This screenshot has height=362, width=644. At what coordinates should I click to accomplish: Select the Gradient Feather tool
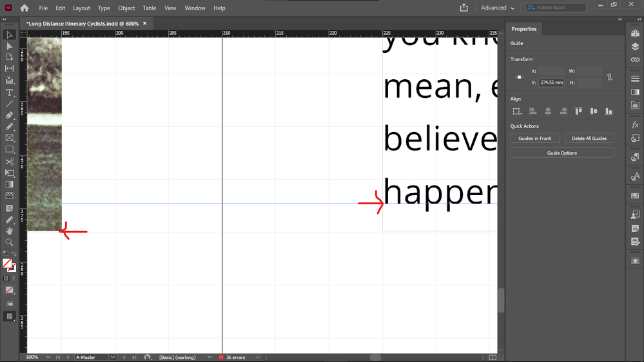(x=10, y=196)
